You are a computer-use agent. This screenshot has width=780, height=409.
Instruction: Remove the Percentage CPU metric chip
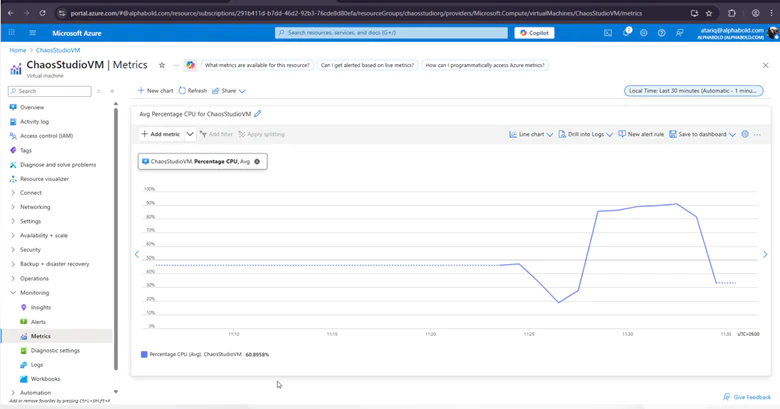257,161
